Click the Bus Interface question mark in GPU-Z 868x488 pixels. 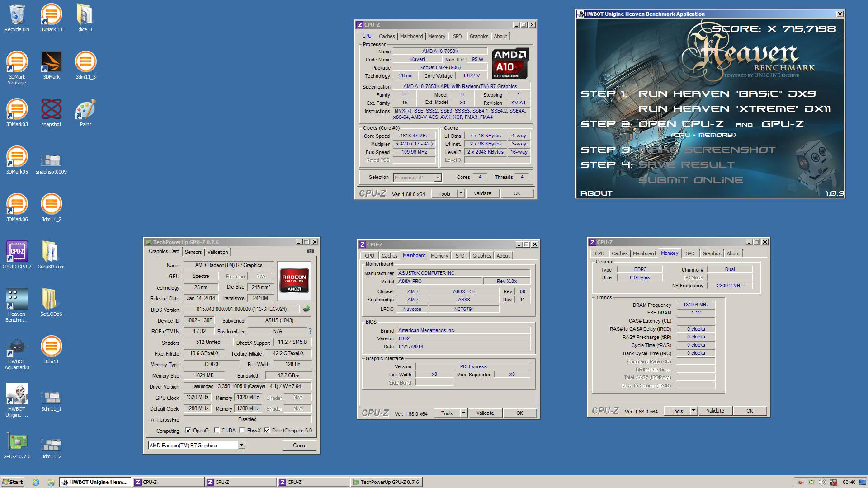point(310,331)
